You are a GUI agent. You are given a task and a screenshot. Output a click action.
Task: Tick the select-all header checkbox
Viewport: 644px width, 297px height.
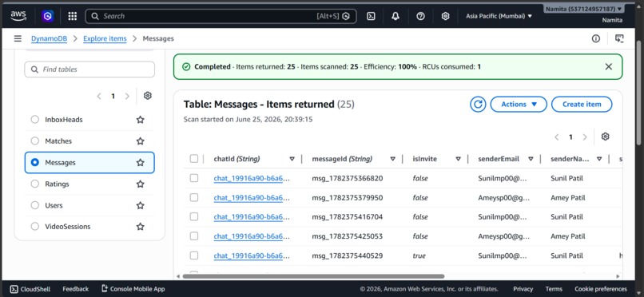coord(194,159)
